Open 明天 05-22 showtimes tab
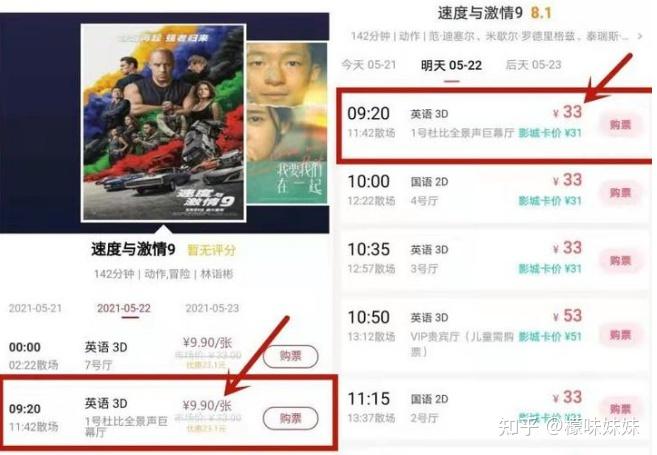The image size is (657, 455). coord(451,65)
